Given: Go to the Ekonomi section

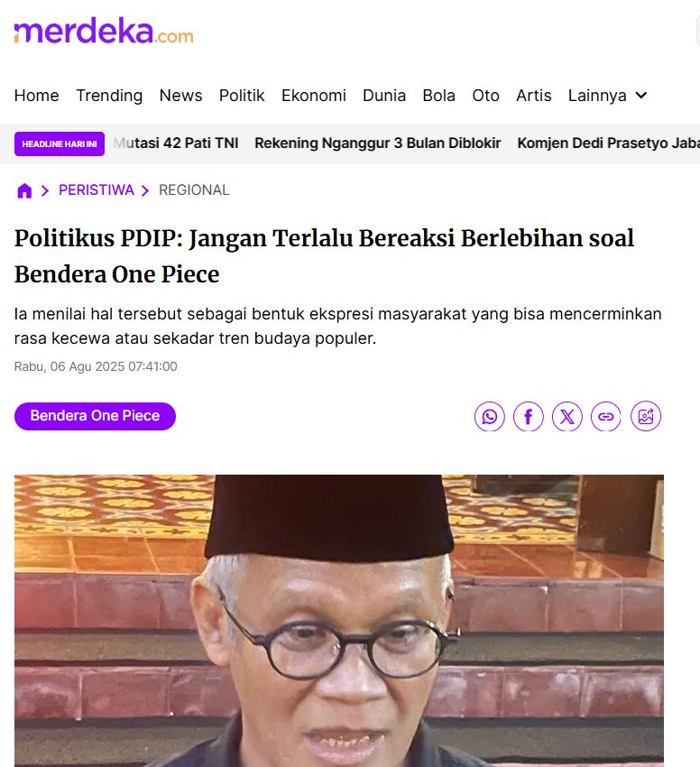Looking at the screenshot, I should pos(314,96).
